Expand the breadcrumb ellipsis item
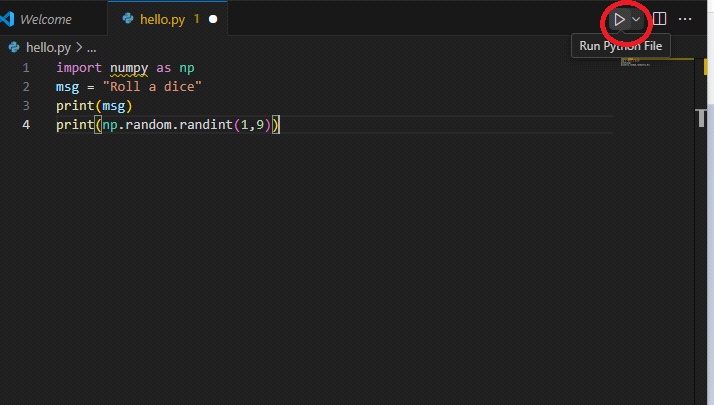 pyautogui.click(x=91, y=47)
